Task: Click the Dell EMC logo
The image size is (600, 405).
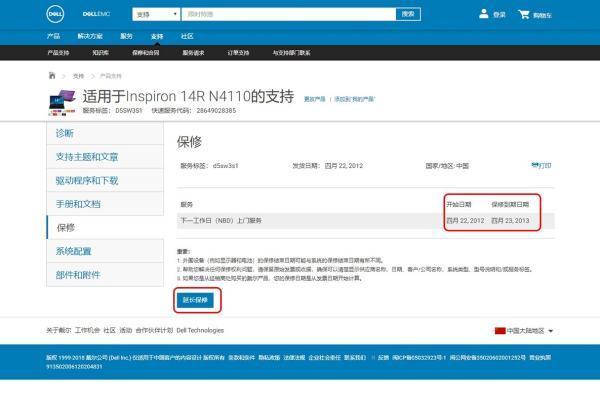Action: point(96,14)
